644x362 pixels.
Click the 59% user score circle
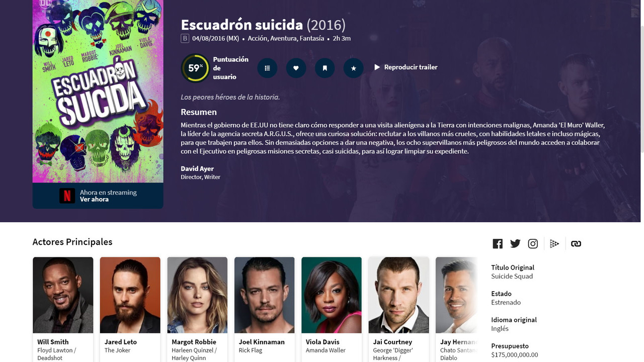pos(195,68)
